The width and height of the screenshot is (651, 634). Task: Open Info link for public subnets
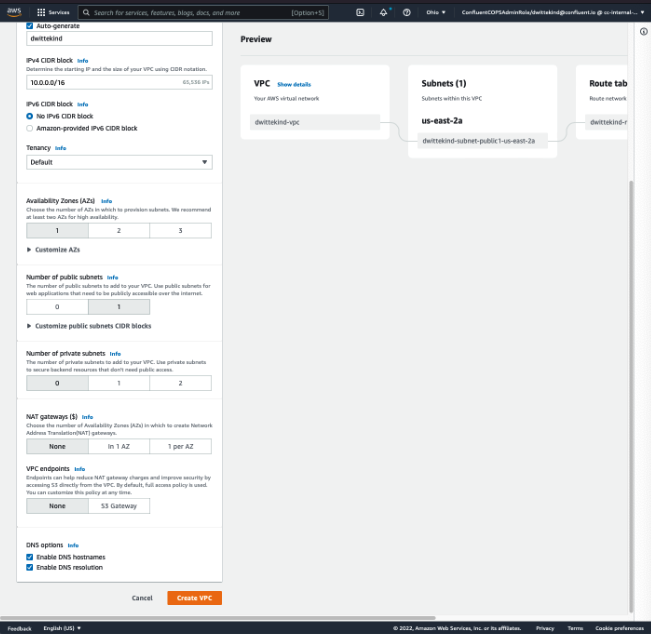(113, 277)
